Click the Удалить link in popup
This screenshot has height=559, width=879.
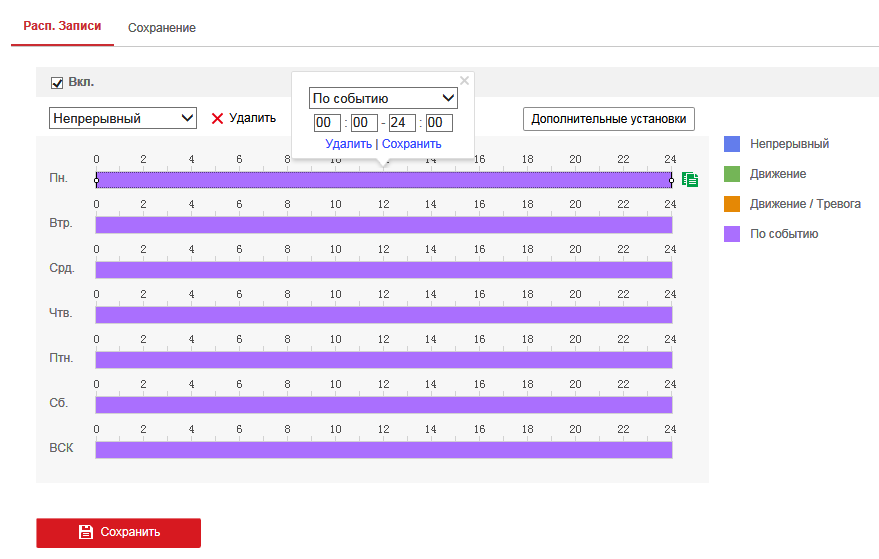click(348, 144)
